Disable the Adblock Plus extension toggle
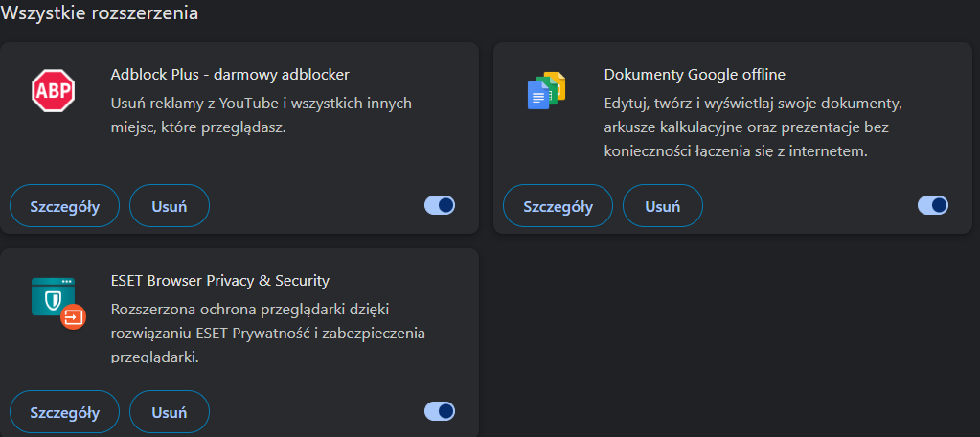The height and width of the screenshot is (437, 980). click(x=440, y=205)
